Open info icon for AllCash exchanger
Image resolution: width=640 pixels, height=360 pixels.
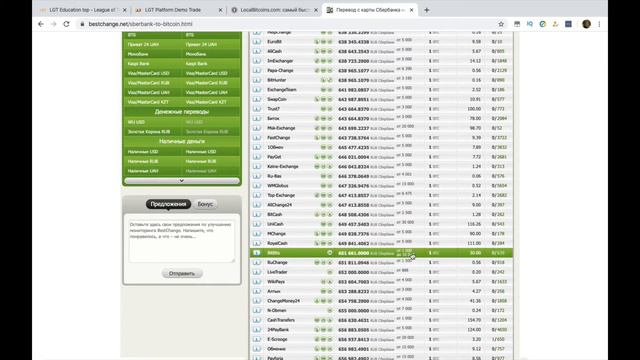257,51
